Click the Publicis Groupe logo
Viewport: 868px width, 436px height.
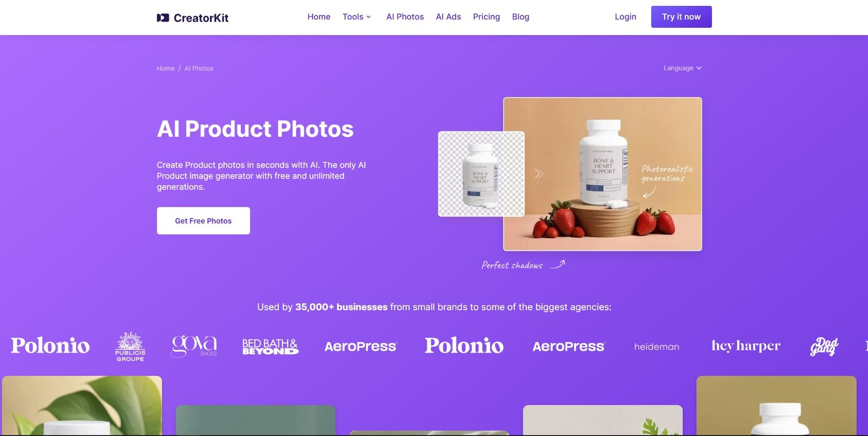click(130, 347)
